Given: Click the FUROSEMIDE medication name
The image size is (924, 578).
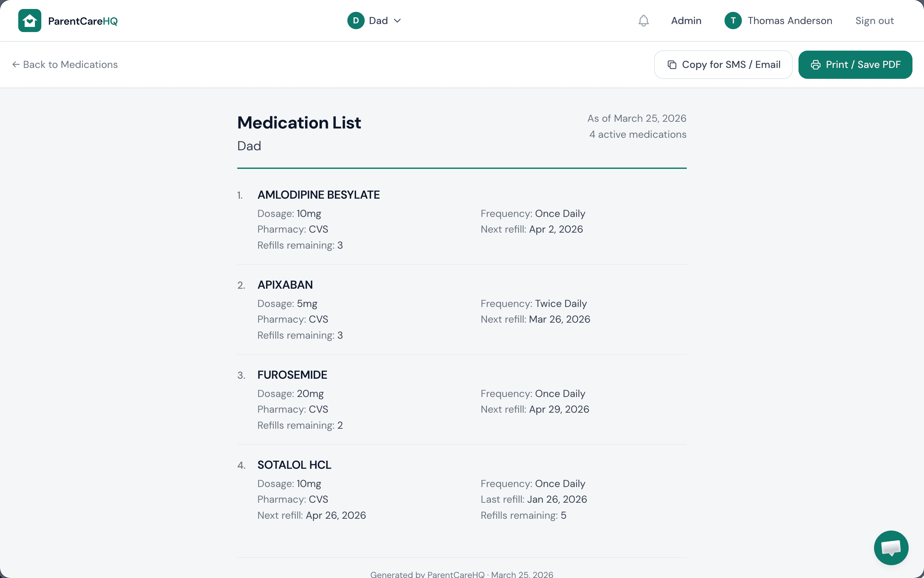Looking at the screenshot, I should [292, 375].
